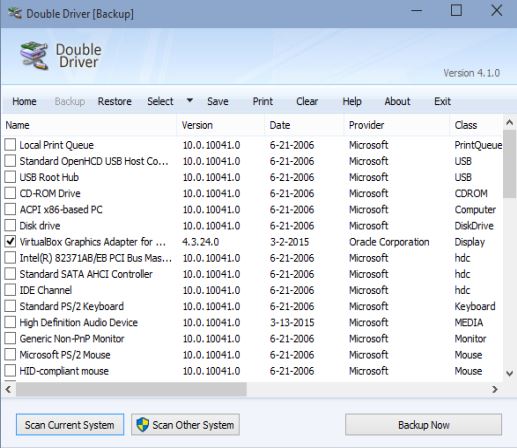Enable the High Definition Audio Device checkbox
Viewport: 517px width, 448px height.
coord(10,322)
